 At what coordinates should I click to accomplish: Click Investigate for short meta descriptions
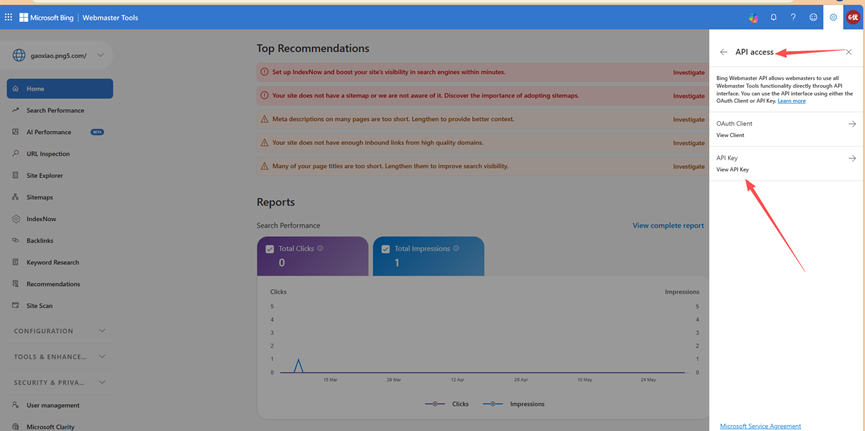pos(688,119)
